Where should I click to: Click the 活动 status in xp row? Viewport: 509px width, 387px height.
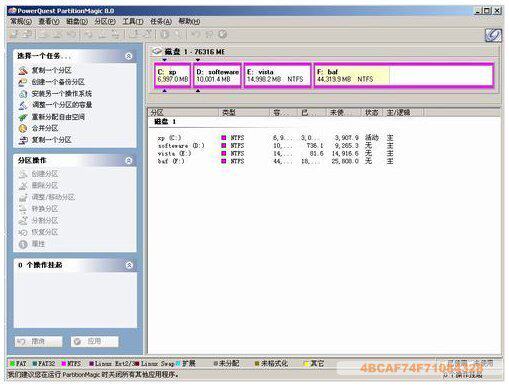pos(372,137)
